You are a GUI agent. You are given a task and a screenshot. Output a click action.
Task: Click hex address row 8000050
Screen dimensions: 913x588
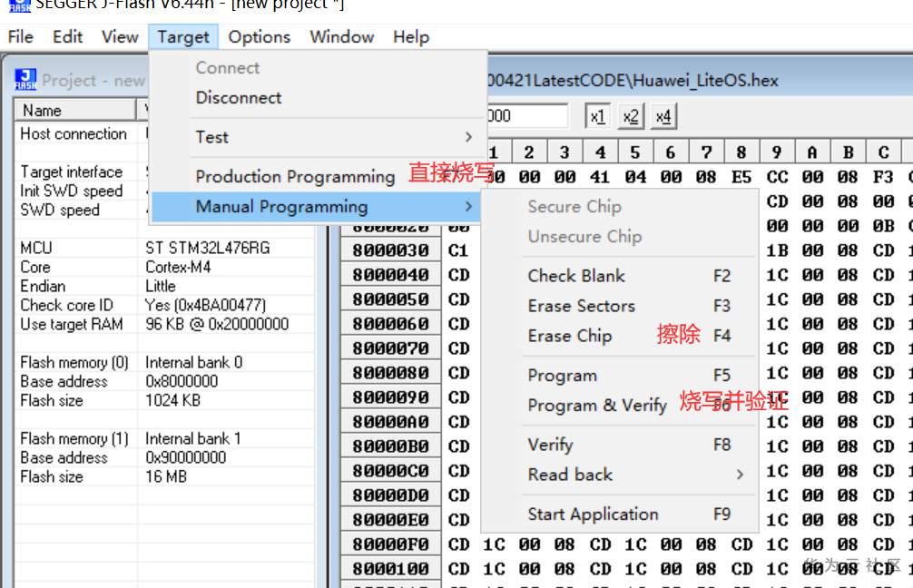click(x=391, y=299)
